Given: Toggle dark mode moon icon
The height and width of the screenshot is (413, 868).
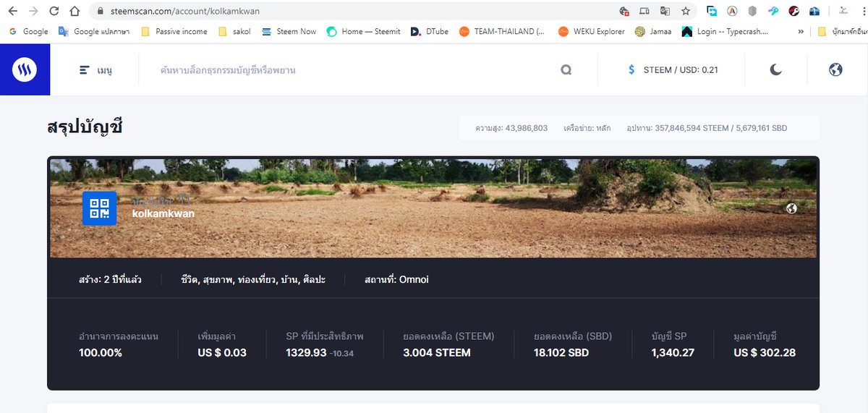Looking at the screenshot, I should click(775, 69).
